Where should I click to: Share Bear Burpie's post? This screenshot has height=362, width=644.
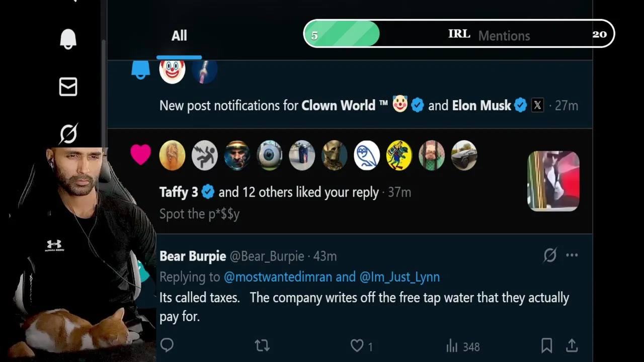[572, 345]
